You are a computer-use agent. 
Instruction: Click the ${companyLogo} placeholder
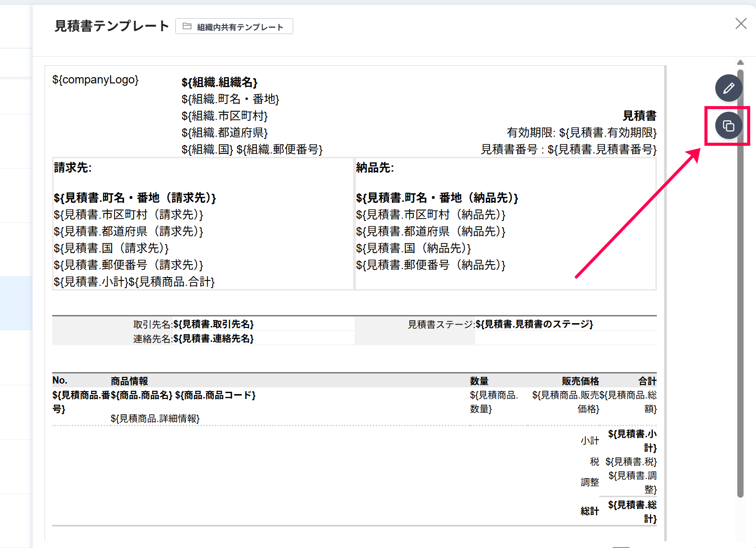click(x=95, y=80)
